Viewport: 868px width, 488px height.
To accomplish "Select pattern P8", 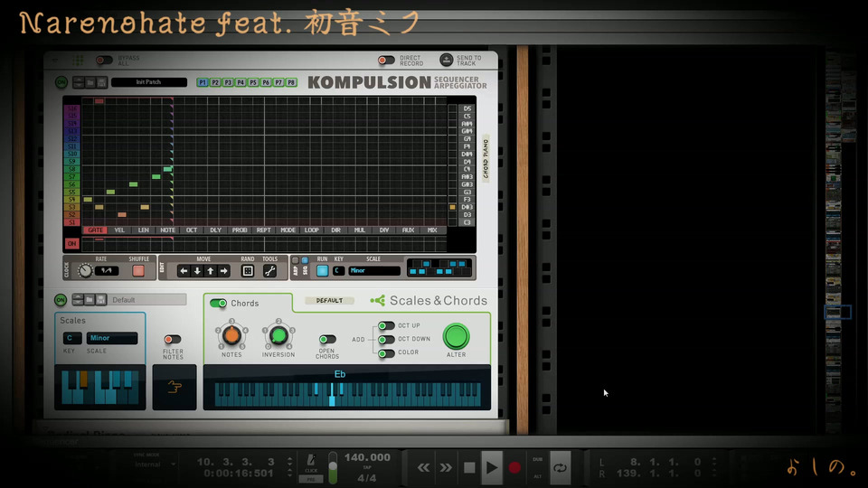I will tap(291, 82).
